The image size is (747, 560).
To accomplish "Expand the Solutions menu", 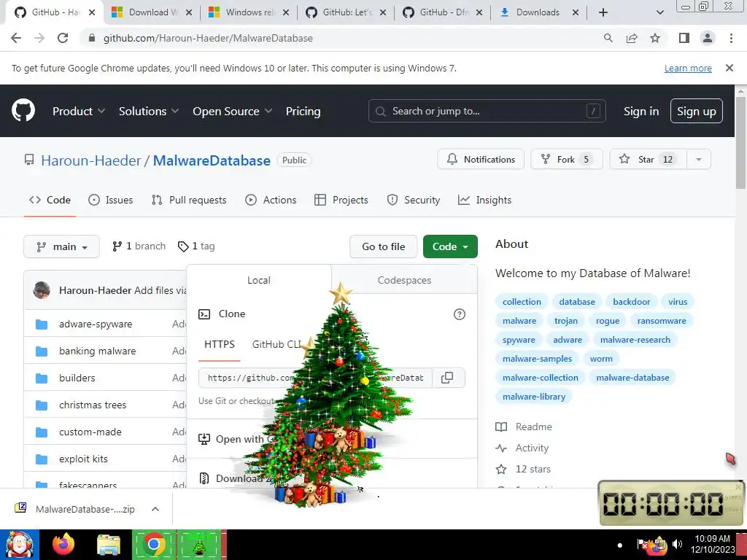I will pyautogui.click(x=149, y=111).
